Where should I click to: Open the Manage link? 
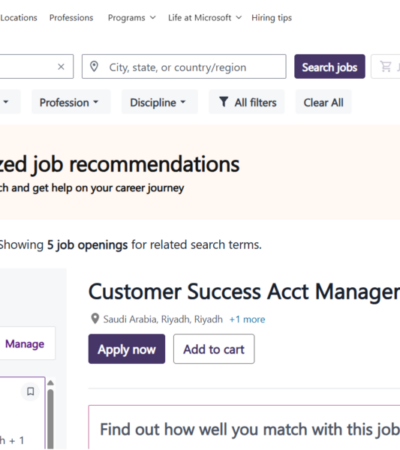25,344
